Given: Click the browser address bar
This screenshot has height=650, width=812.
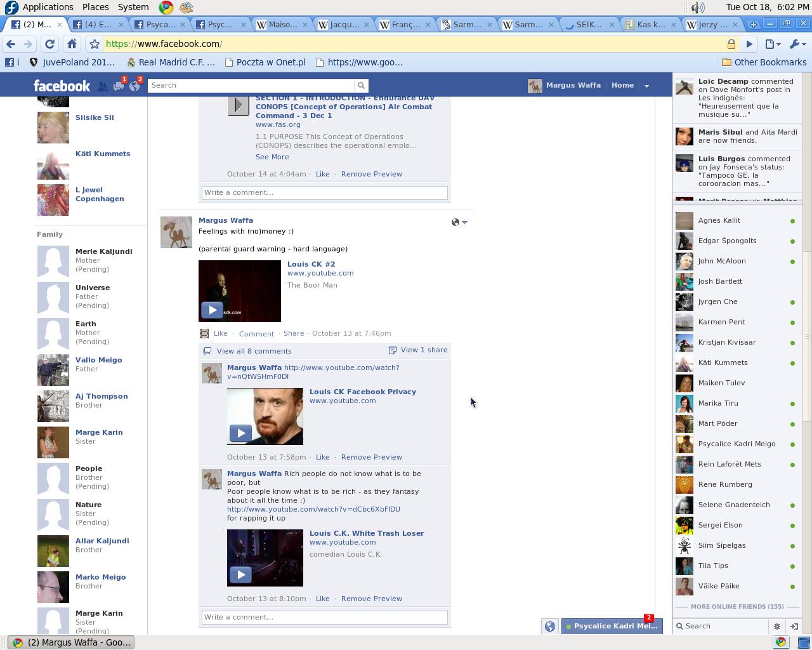Looking at the screenshot, I should 412,44.
